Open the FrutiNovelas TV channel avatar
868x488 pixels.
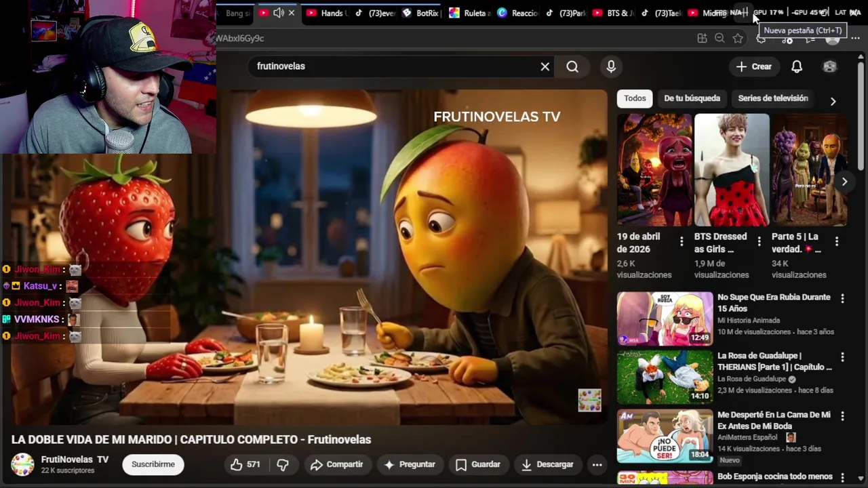22,464
